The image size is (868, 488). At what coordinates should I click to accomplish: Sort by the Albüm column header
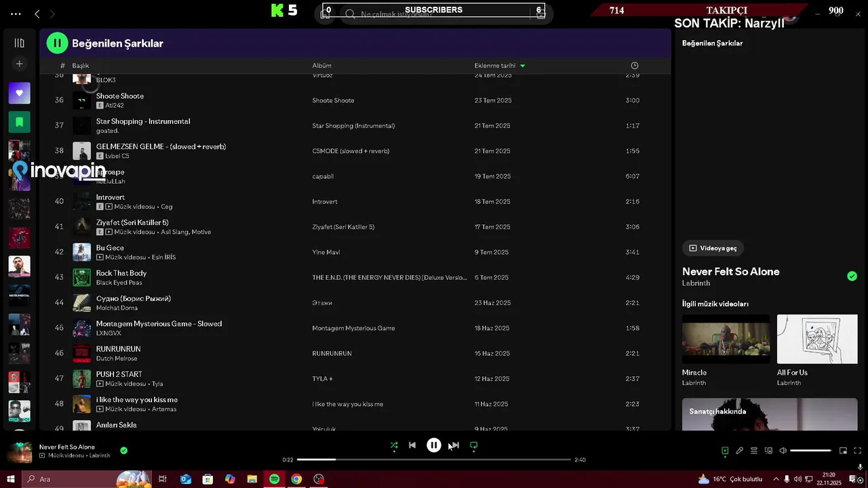point(321,66)
